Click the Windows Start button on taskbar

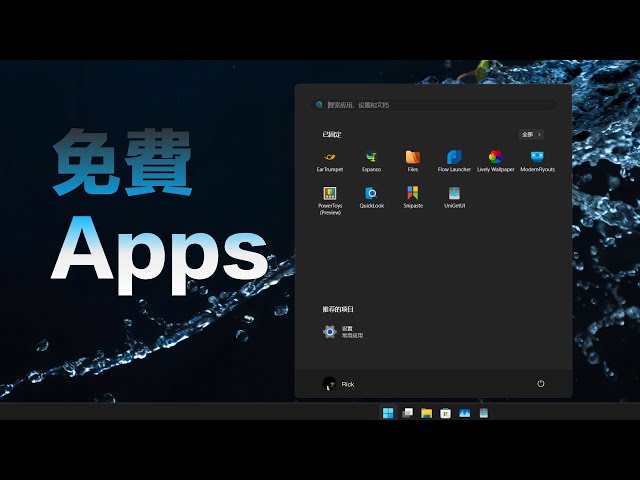388,413
